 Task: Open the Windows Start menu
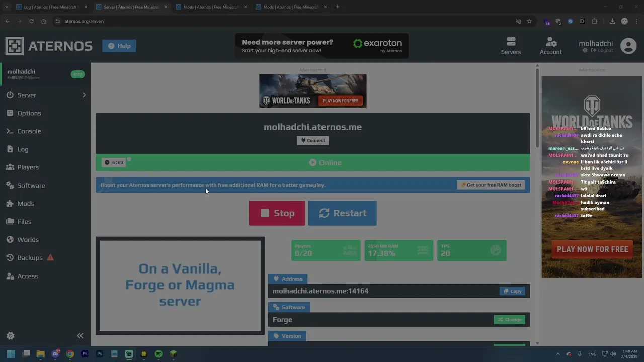click(x=11, y=354)
